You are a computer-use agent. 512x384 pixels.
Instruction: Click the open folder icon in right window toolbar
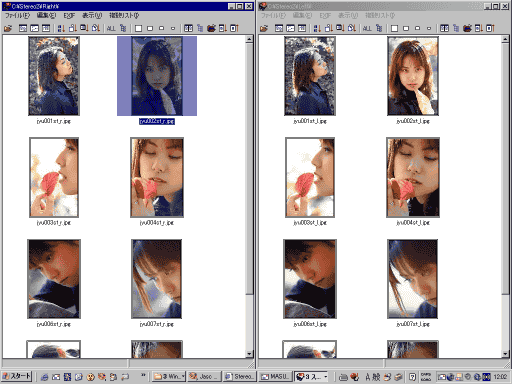[264, 28]
